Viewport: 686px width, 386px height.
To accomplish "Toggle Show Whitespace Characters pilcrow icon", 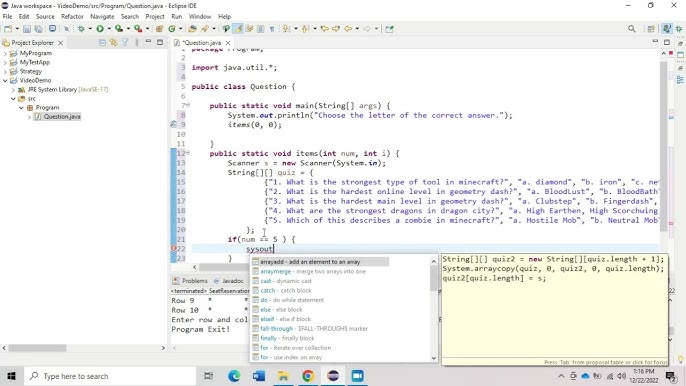I will 272,29.
